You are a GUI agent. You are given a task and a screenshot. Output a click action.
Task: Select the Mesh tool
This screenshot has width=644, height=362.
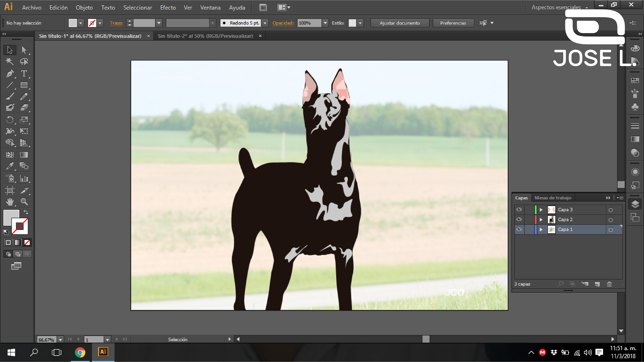point(10,155)
